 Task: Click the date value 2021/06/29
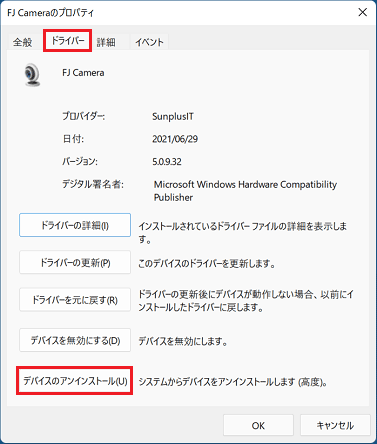coord(175,139)
